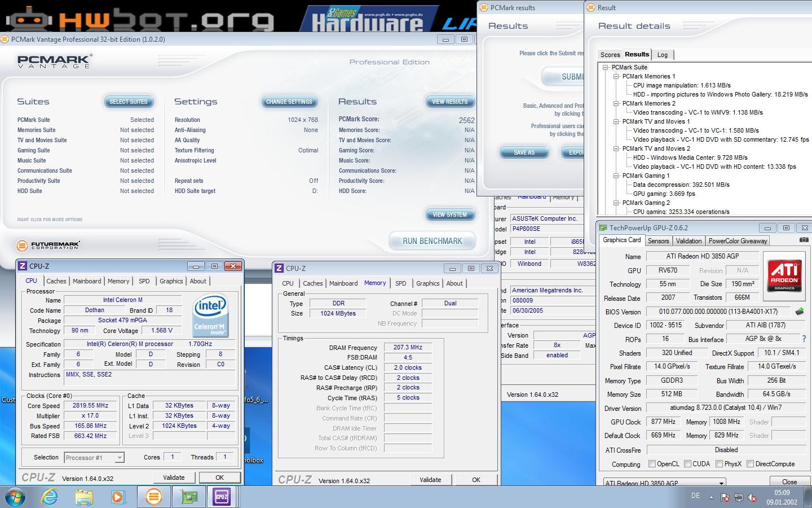Click the GPU-Z BIOS save chip icon
Image resolution: width=812 pixels, height=508 pixels.
(800, 312)
